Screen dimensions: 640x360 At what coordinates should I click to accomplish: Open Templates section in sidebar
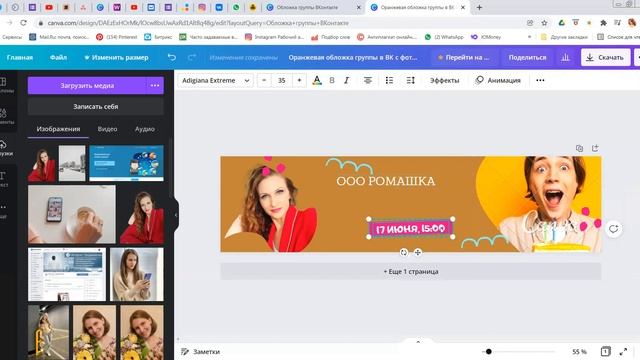tap(4, 85)
